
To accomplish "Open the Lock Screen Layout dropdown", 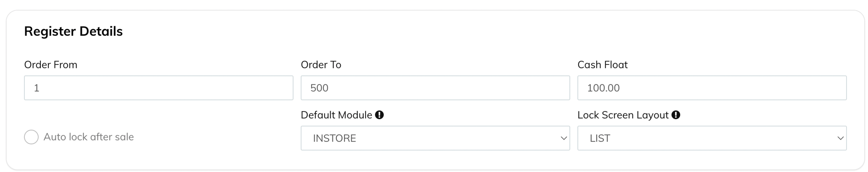I will (712, 138).
